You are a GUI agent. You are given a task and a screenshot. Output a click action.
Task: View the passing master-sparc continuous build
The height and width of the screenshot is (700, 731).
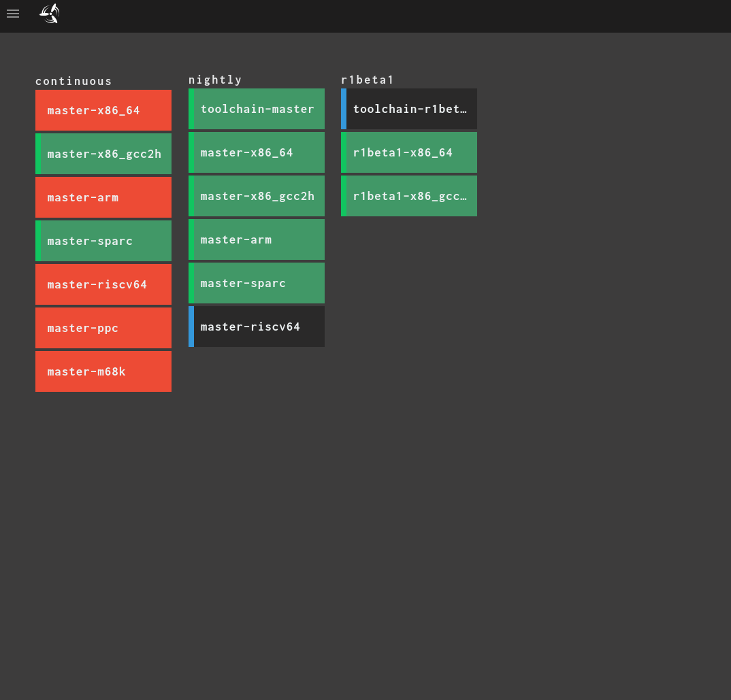[103, 241]
